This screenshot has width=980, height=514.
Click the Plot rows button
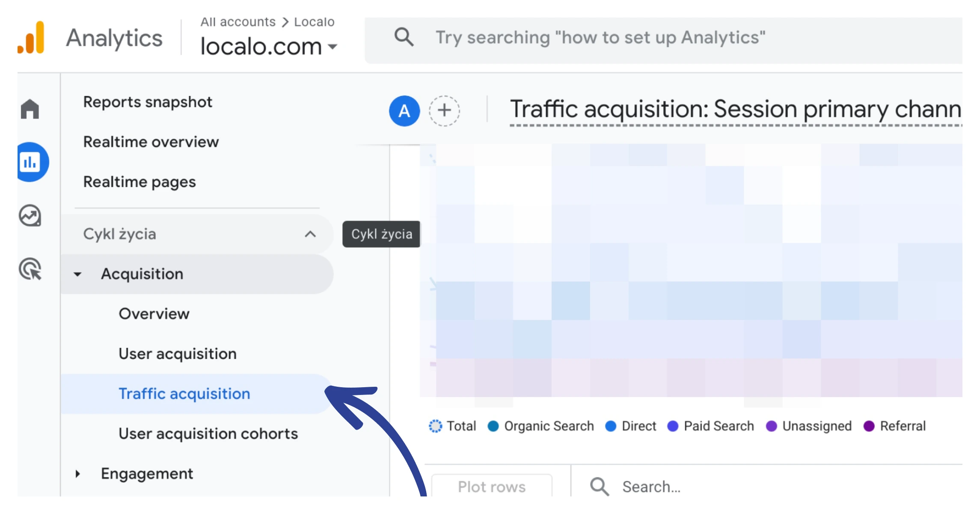pyautogui.click(x=491, y=487)
